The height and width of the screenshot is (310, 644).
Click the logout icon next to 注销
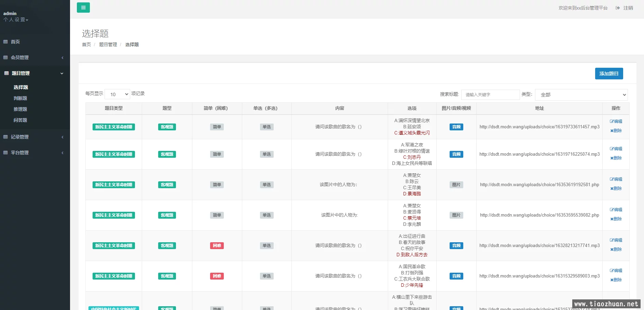(x=618, y=8)
